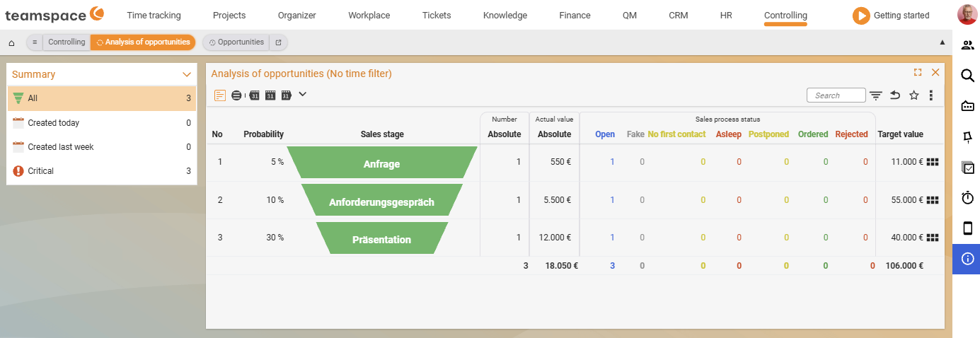
Task: Expand the toolbar time filter dropdown arrow
Action: point(302,94)
